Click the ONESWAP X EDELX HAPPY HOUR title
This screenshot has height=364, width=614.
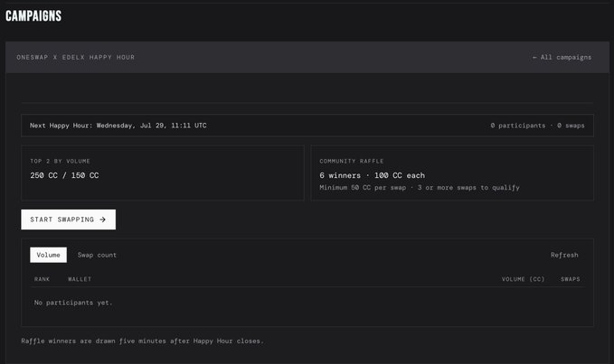pyautogui.click(x=76, y=57)
